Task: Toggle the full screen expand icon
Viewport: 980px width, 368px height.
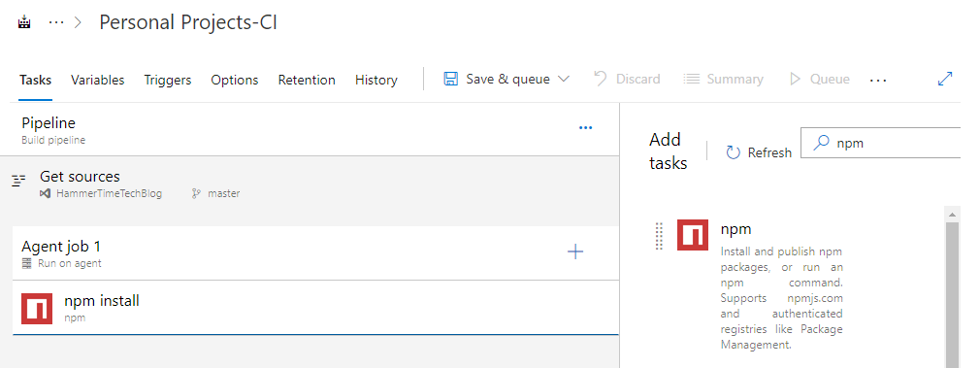Action: click(x=946, y=80)
